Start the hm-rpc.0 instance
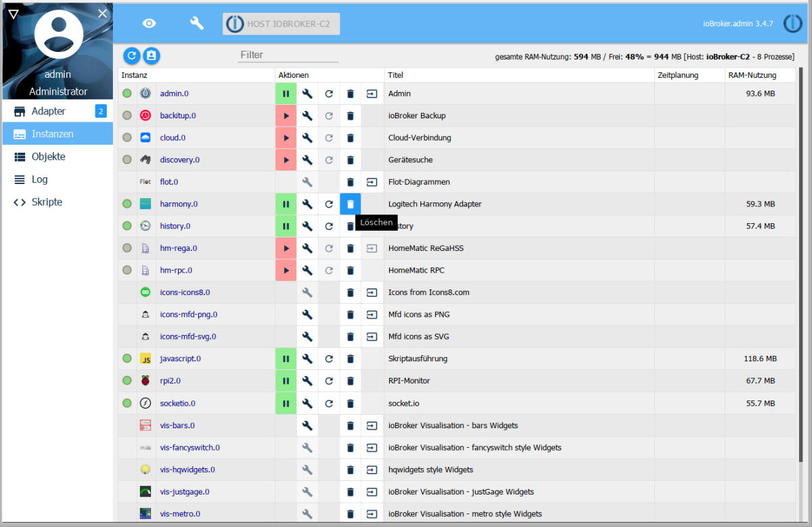The height and width of the screenshot is (527, 812). (x=286, y=271)
